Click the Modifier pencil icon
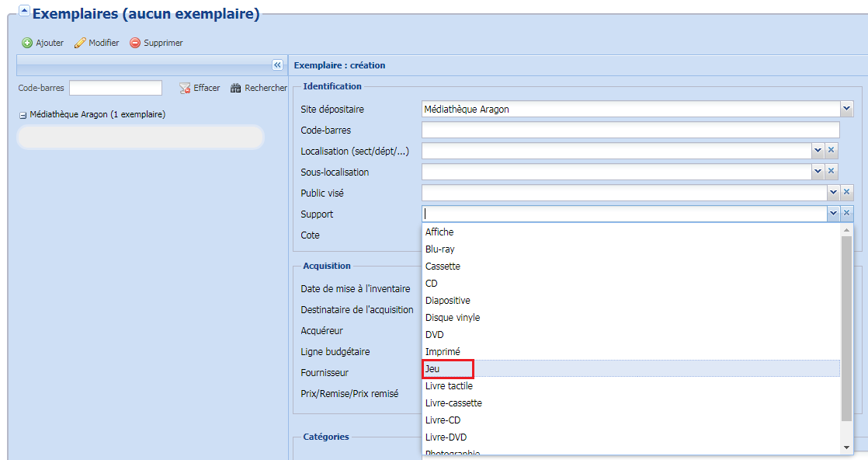The height and width of the screenshot is (460, 868). coord(79,44)
